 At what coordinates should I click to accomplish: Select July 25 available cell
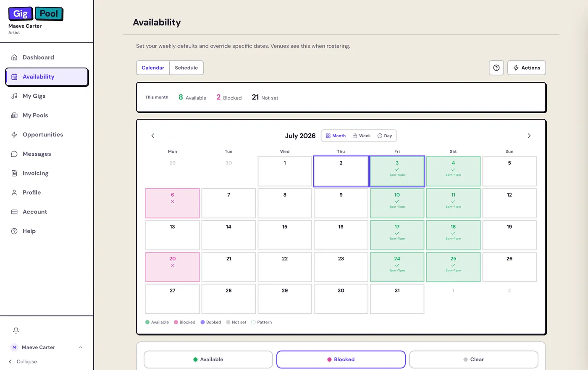pyautogui.click(x=453, y=267)
